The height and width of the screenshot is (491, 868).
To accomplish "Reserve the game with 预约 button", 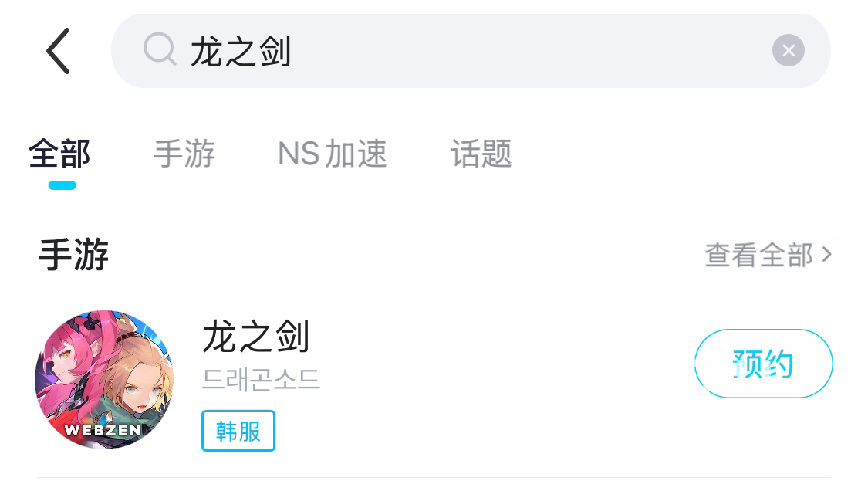I will [764, 364].
